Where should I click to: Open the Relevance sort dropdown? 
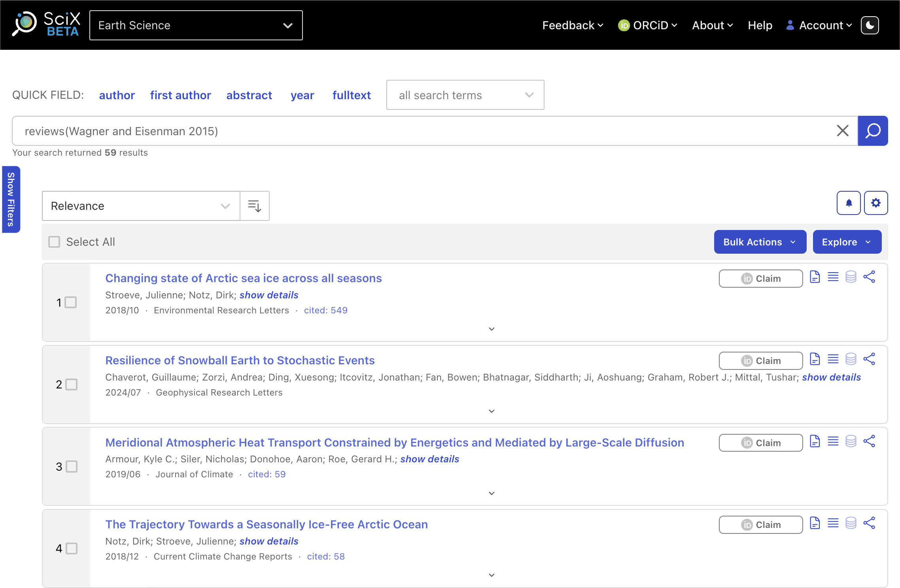[141, 206]
